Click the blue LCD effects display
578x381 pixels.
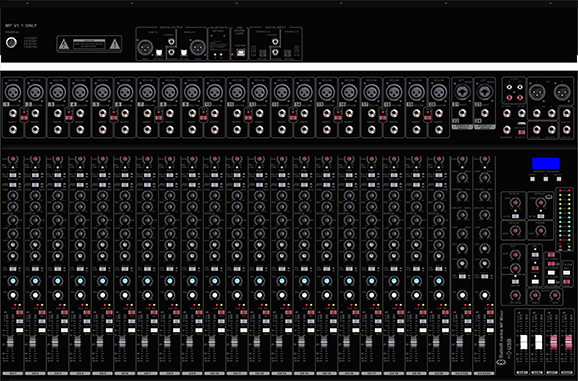546,163
